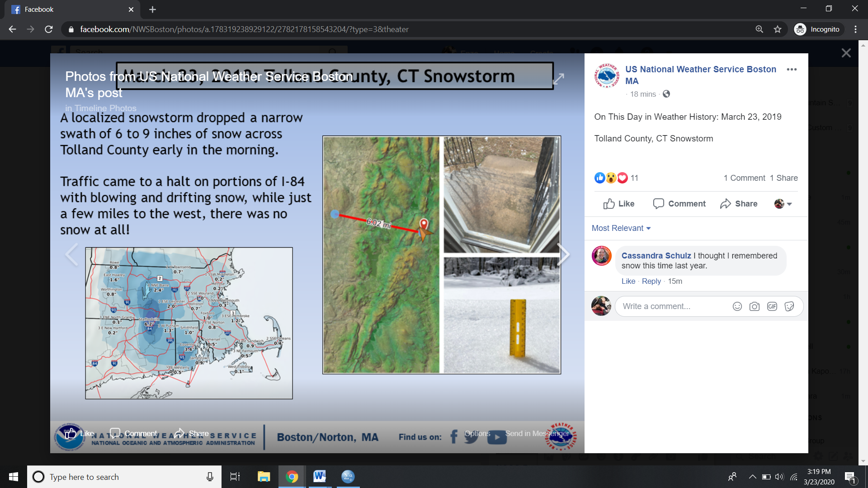Open the 18 mins timestamp link
The width and height of the screenshot is (868, 488).
click(x=642, y=94)
